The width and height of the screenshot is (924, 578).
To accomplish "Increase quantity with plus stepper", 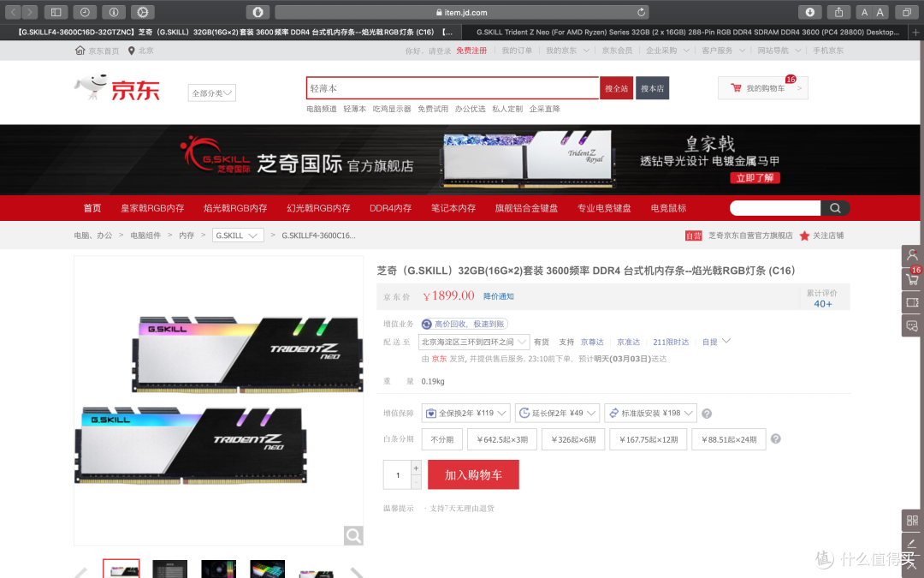I will (416, 468).
